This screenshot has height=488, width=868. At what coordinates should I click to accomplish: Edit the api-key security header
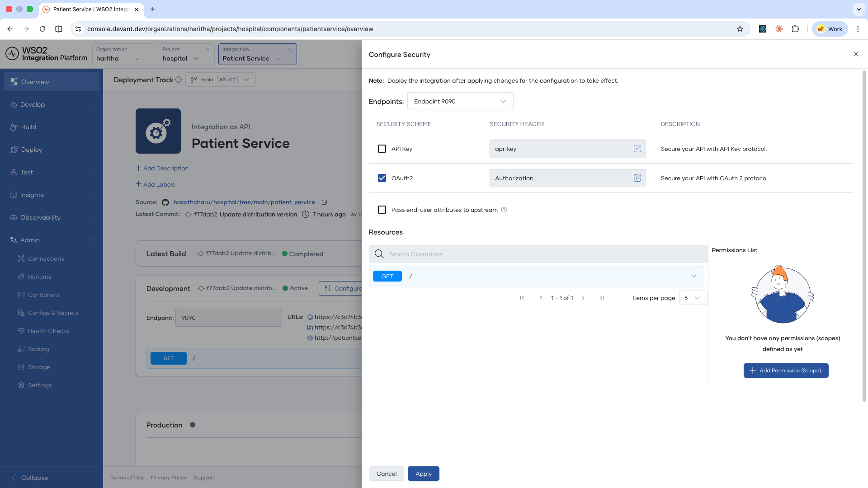tap(637, 149)
